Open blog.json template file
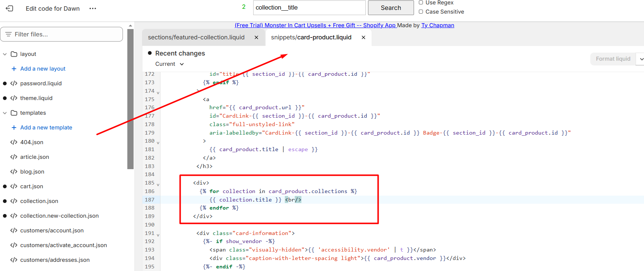This screenshot has width=644, height=271. [32, 172]
